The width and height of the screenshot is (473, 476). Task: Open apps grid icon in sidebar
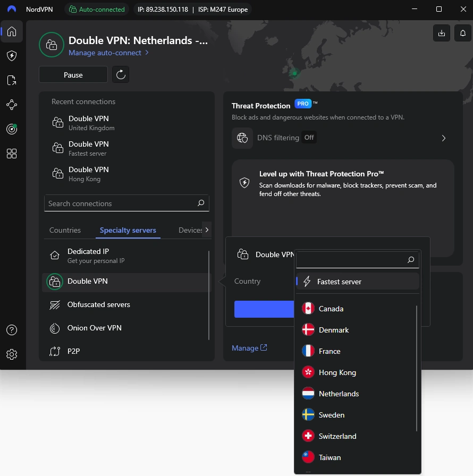click(x=12, y=154)
